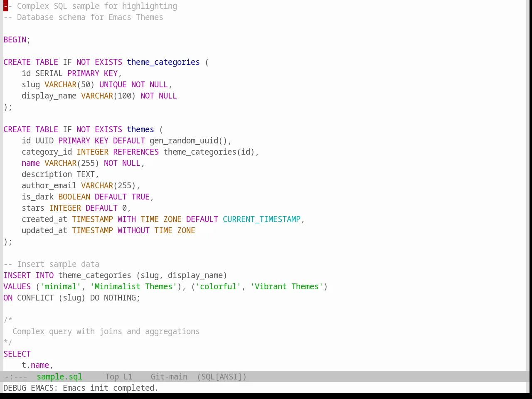Click the description column name
532x399 pixels.
[47, 174]
